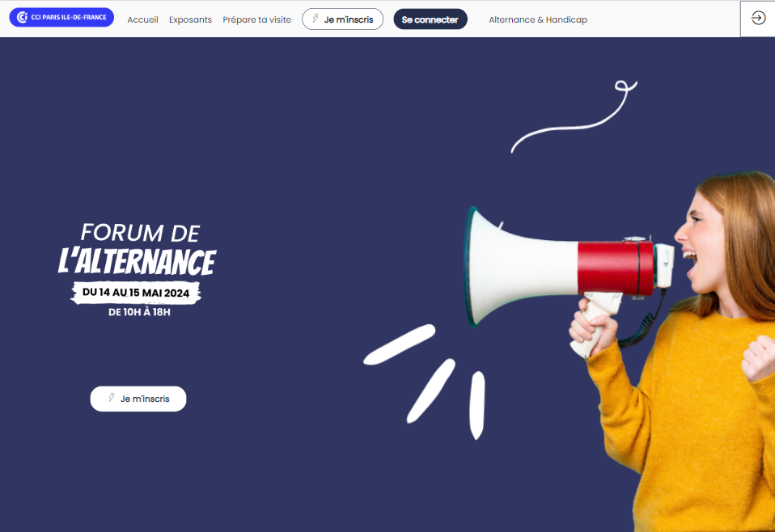The width and height of the screenshot is (775, 532).
Task: Click the CCI circular emblem in the logo
Action: click(x=22, y=17)
